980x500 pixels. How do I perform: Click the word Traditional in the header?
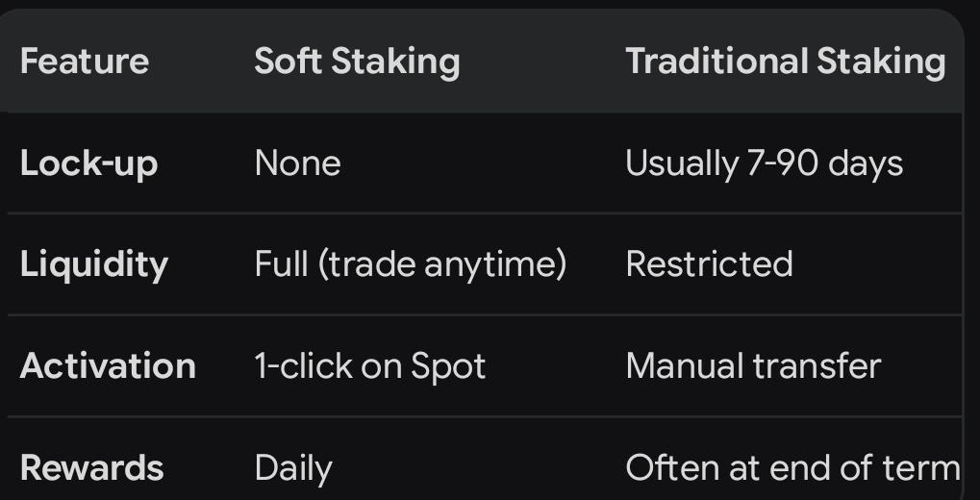[716, 62]
